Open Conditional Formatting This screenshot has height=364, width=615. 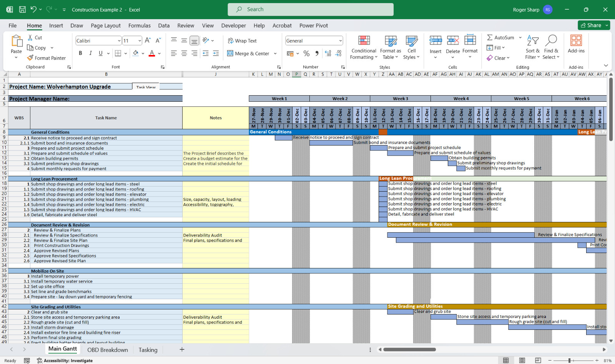click(x=364, y=47)
